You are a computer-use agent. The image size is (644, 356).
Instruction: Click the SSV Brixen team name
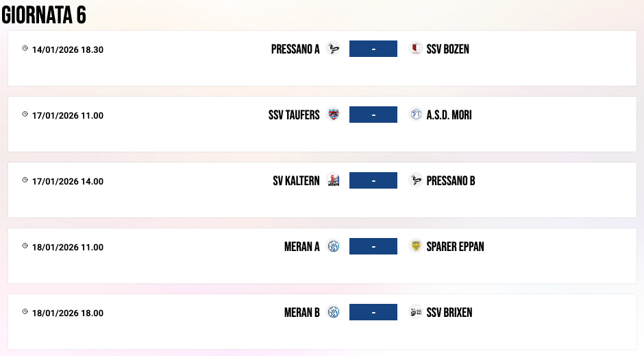point(449,313)
